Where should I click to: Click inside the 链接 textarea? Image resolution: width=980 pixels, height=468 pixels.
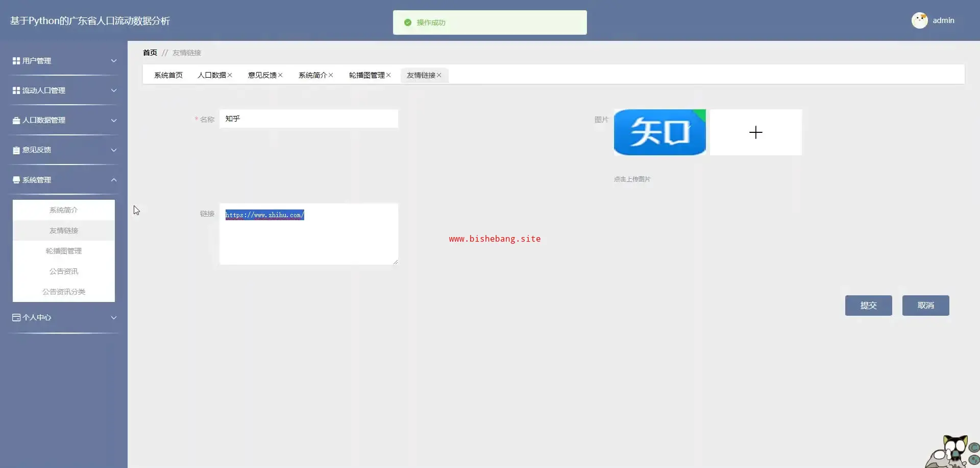[309, 234]
